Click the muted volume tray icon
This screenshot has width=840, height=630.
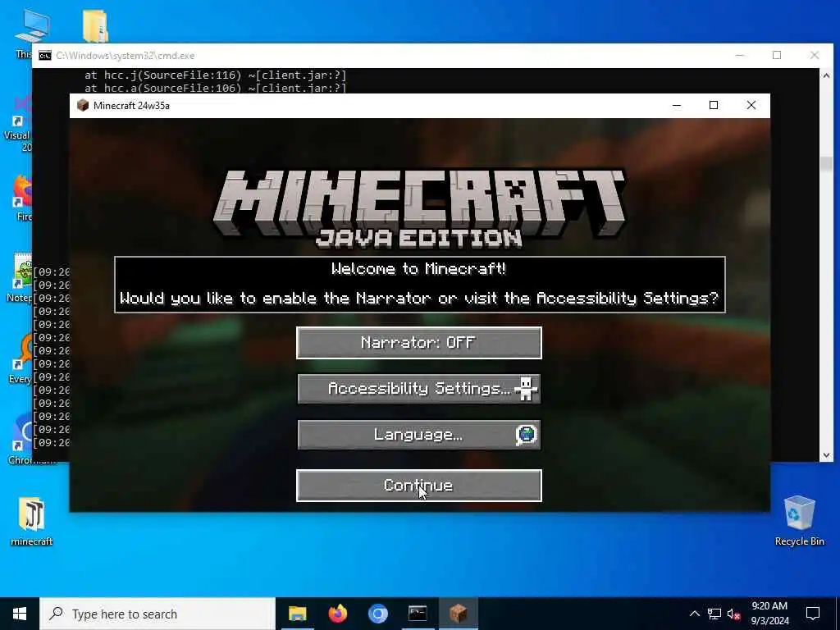point(734,614)
